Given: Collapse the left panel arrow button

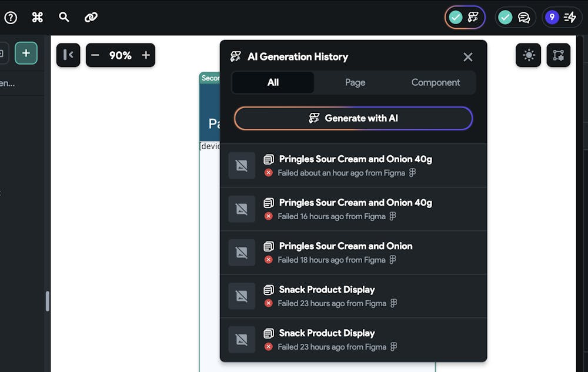Looking at the screenshot, I should (x=68, y=55).
